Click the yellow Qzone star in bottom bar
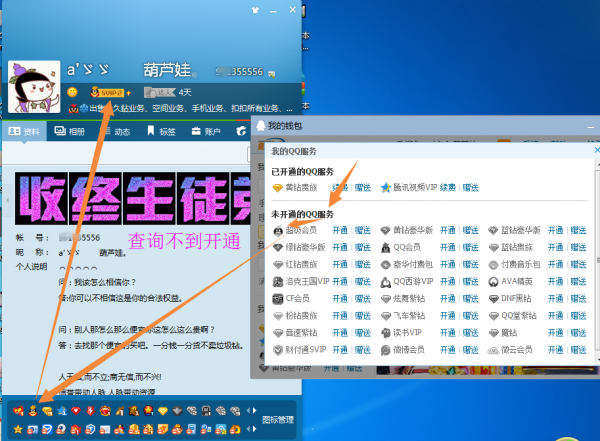 point(18,430)
